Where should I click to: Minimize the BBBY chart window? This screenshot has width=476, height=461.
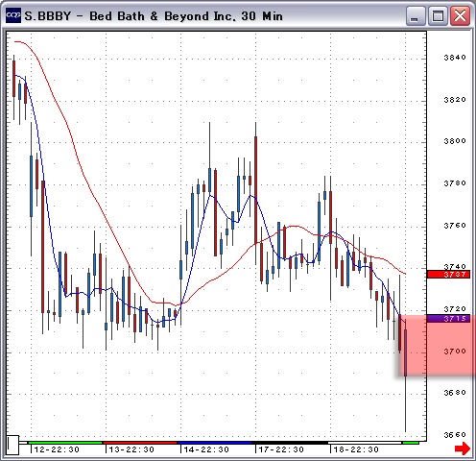tap(416, 15)
